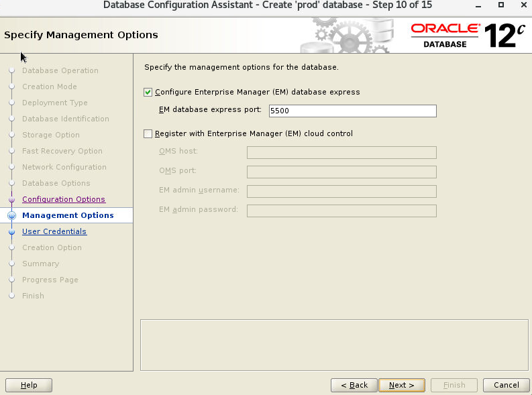Click the EM admin password field
The width and height of the screenshot is (532, 395).
[341, 211]
